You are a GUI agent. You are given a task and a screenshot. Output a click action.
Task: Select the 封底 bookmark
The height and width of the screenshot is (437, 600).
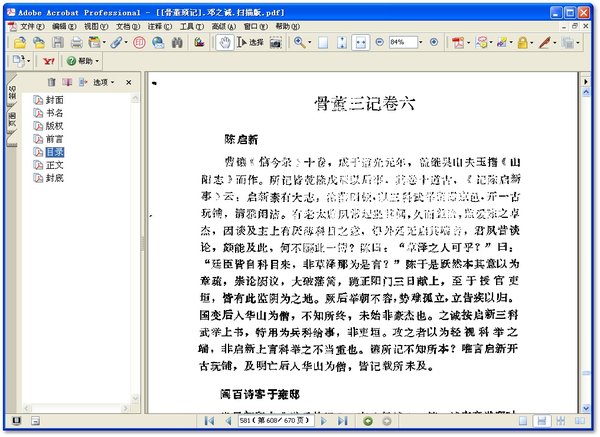(x=54, y=178)
